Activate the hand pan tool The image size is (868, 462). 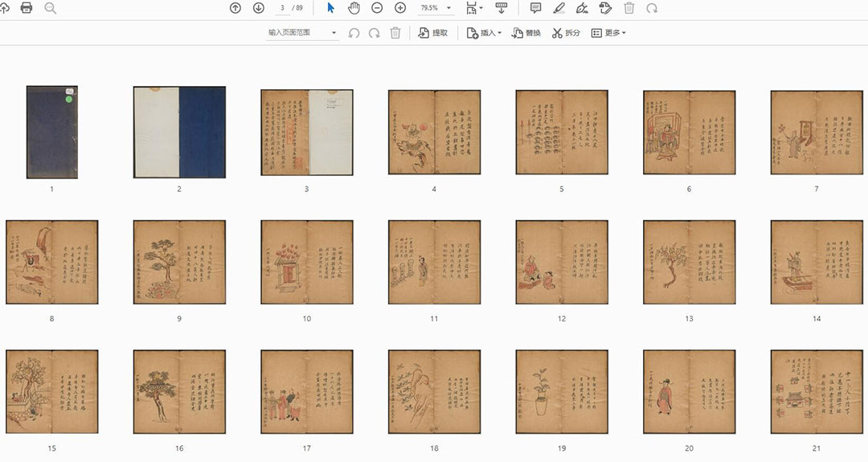[354, 8]
